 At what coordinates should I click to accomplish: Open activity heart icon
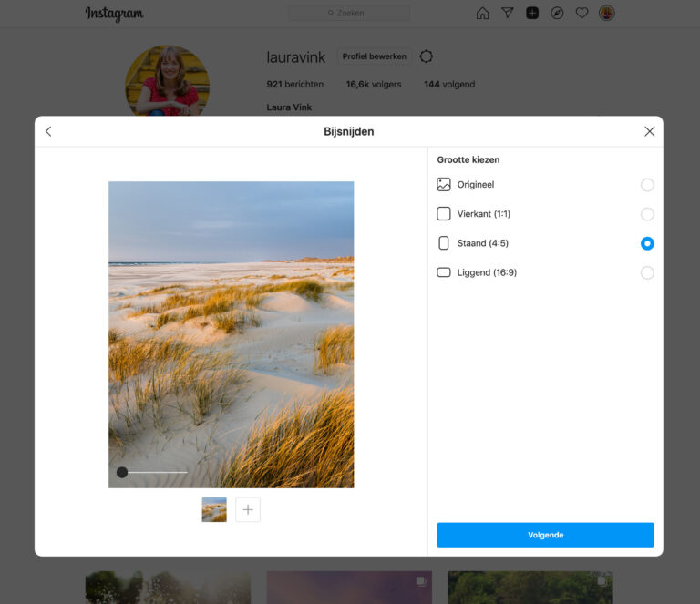pyautogui.click(x=582, y=13)
